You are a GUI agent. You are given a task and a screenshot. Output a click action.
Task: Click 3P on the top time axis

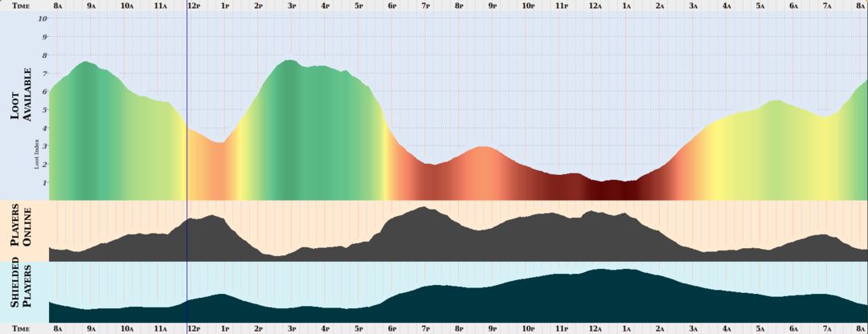292,6
